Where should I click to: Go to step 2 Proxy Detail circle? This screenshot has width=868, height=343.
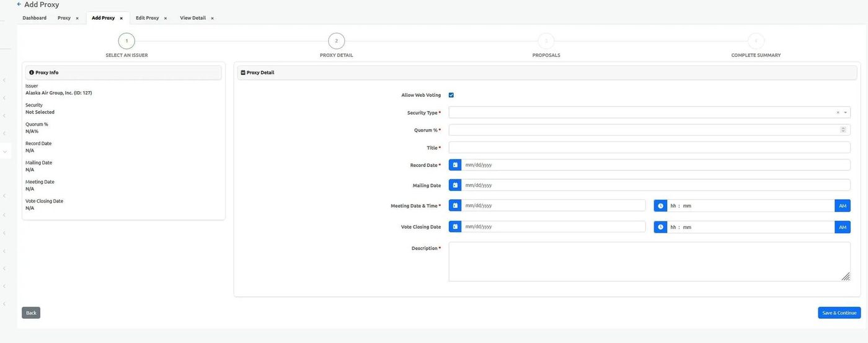[x=336, y=41]
